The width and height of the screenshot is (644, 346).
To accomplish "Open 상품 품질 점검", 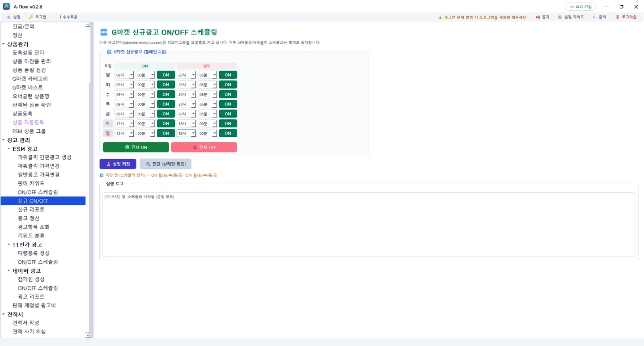I will (x=29, y=70).
